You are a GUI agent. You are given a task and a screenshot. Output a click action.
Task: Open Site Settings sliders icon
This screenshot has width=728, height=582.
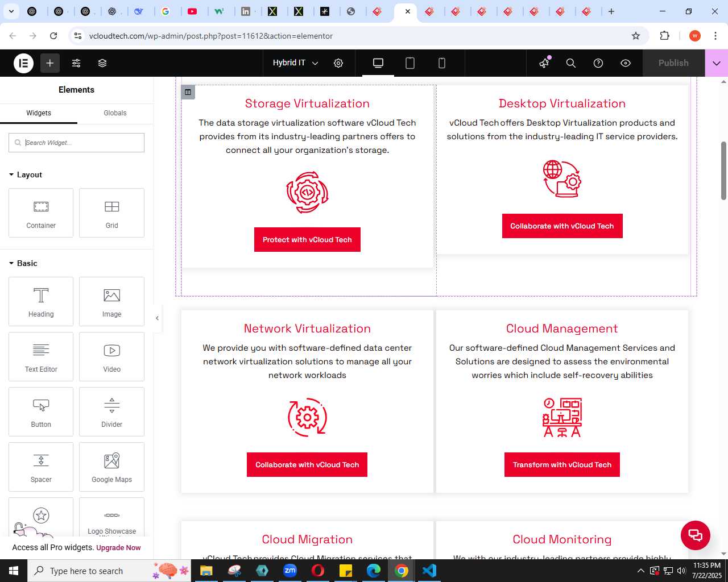(x=76, y=63)
